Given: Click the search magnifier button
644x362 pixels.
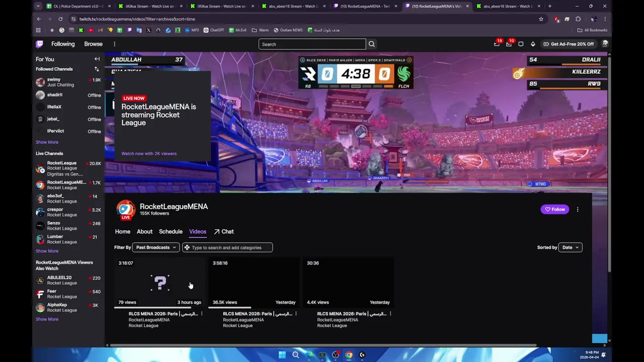Looking at the screenshot, I should coord(372,44).
